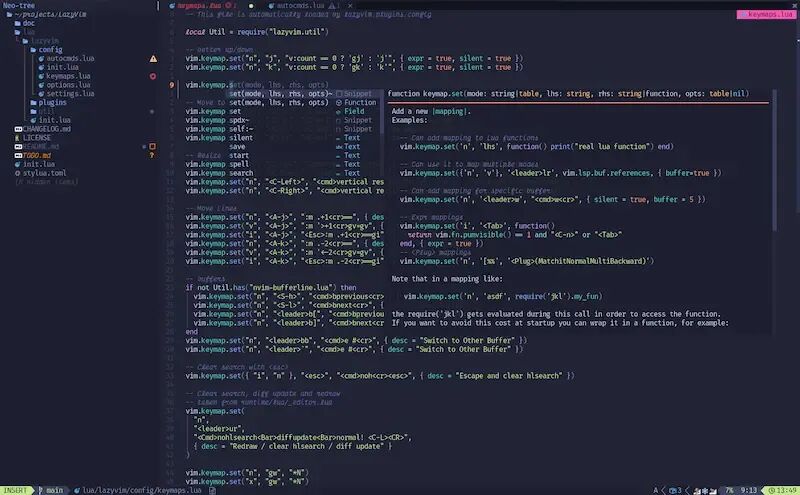Screen dimensions: 800x495
Task: Expand the doc folder
Action: tap(24, 23)
